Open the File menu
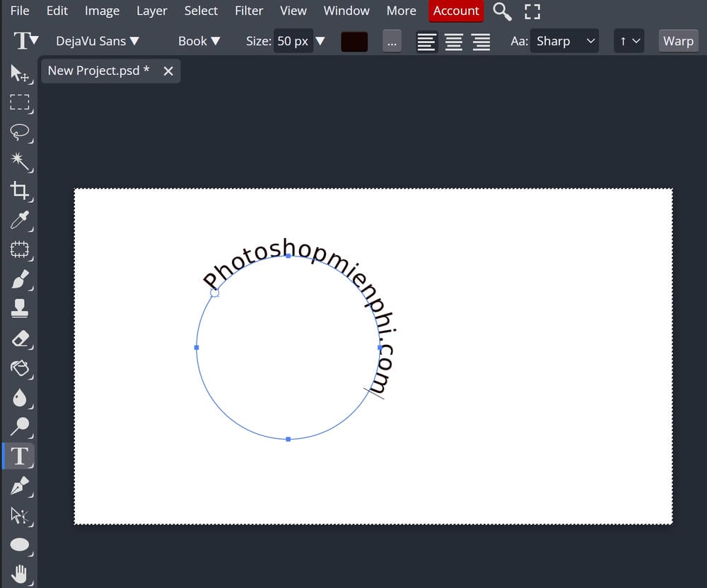707x588 pixels. click(x=20, y=11)
